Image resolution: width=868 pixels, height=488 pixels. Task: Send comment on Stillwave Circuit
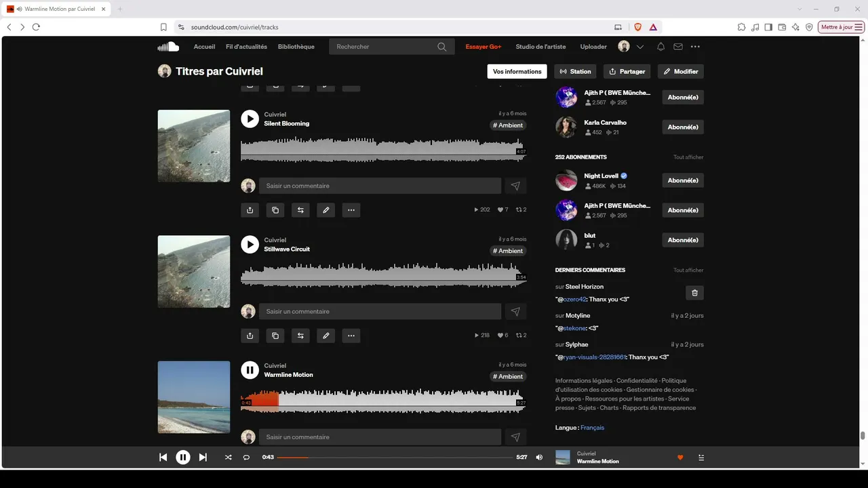click(515, 311)
